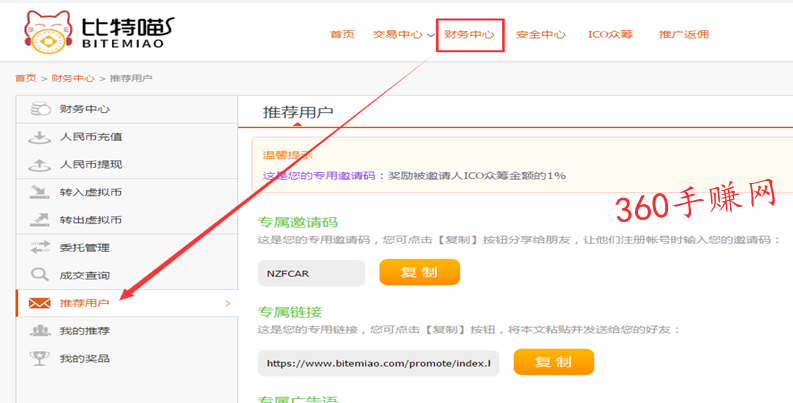Select 我的推荐 in the sidebar
This screenshot has width=793, height=403.
tap(127, 331)
